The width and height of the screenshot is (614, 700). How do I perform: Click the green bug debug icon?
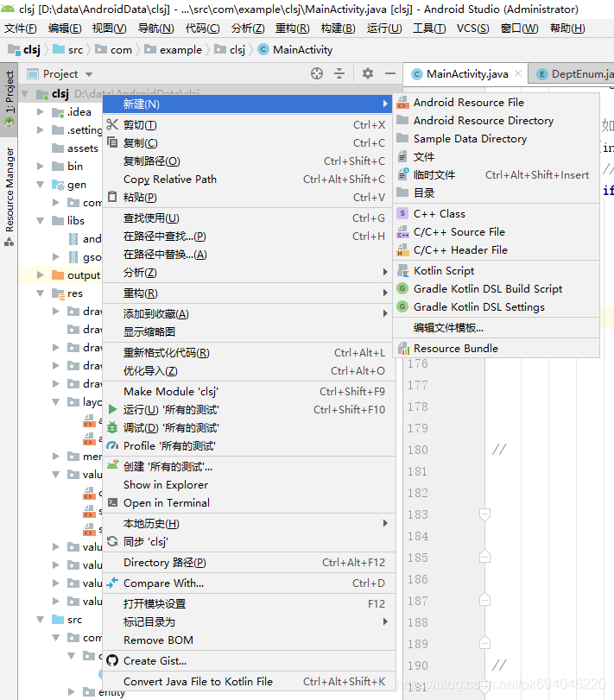(x=112, y=427)
